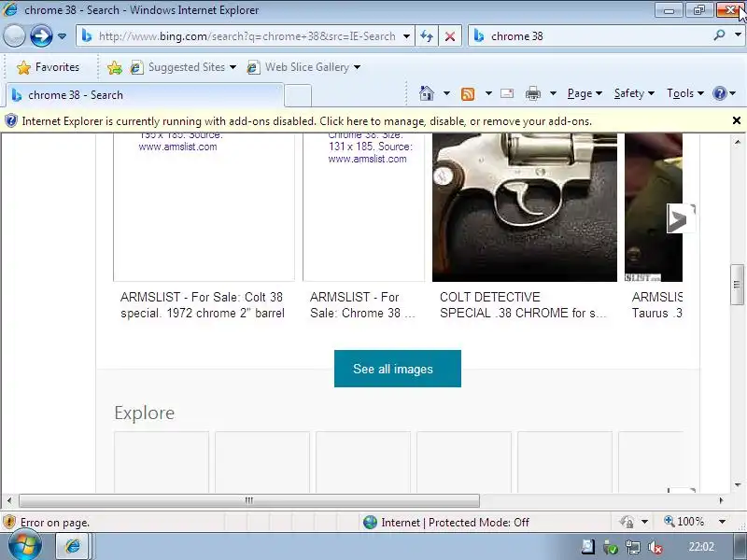Open the recent pages dropdown arrow

point(62,36)
